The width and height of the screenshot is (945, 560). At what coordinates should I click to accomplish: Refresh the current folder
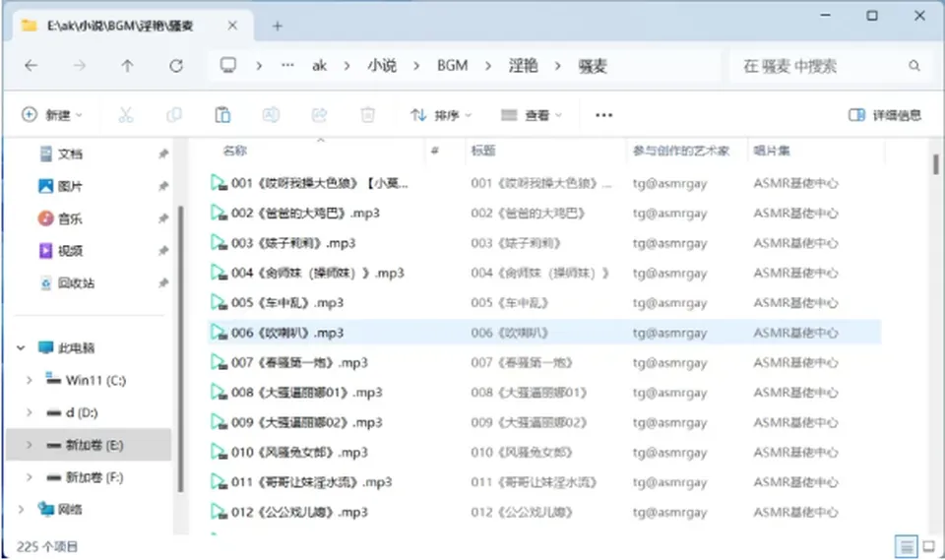click(175, 66)
